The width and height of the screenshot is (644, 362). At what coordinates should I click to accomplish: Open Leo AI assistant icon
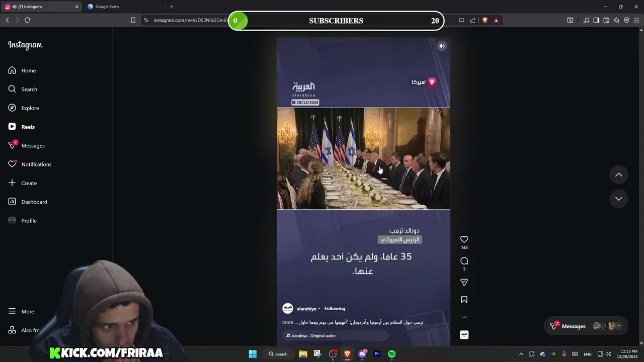(616, 20)
